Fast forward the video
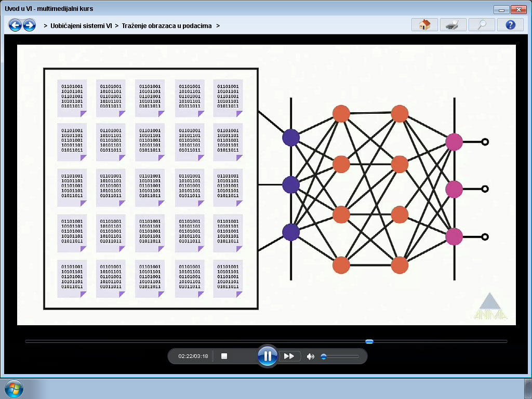This screenshot has height=399, width=532. (x=289, y=356)
